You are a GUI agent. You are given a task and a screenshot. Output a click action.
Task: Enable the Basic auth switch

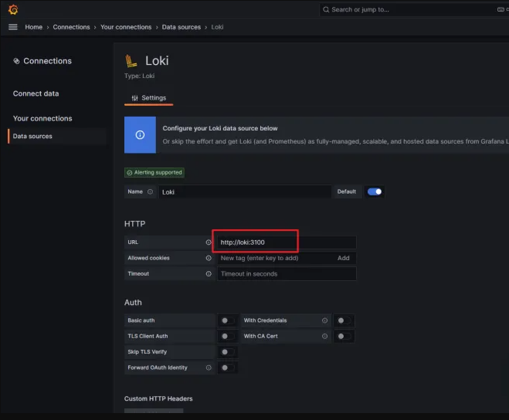coord(228,320)
